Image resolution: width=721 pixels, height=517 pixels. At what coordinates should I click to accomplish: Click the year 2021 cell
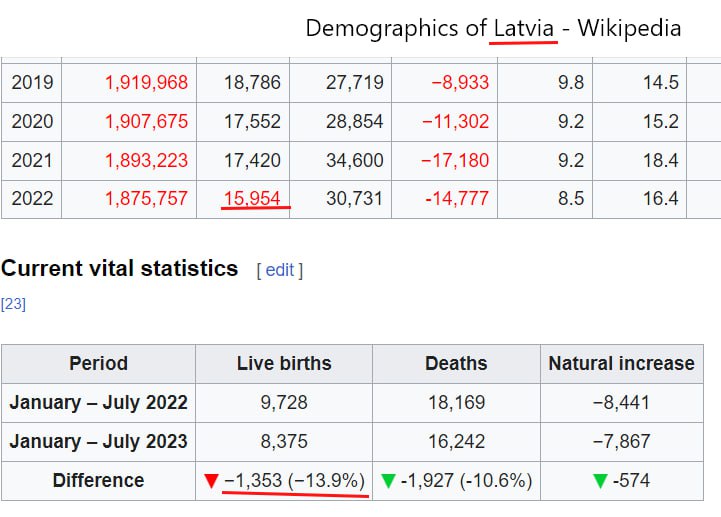(x=32, y=161)
